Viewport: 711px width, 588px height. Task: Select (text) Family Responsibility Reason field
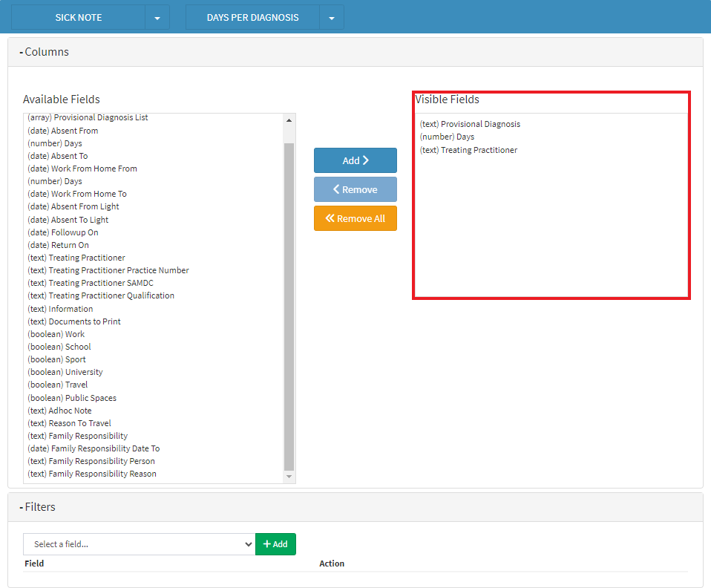click(92, 474)
